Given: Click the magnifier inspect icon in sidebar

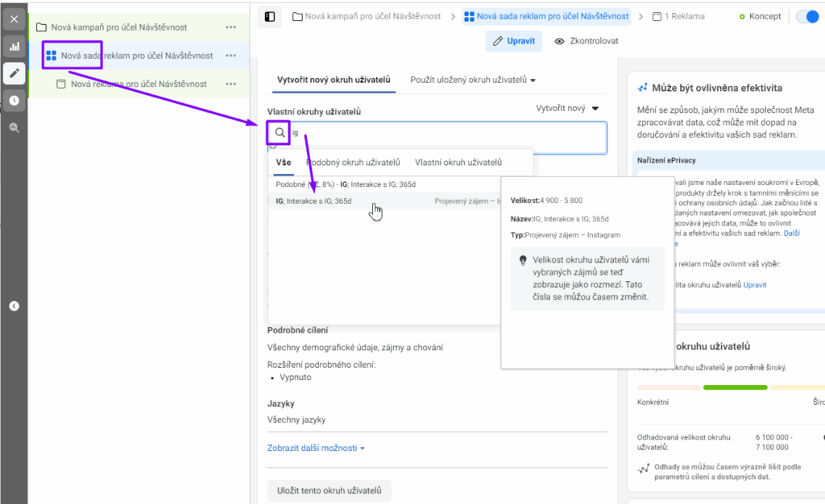Looking at the screenshot, I should (14, 128).
